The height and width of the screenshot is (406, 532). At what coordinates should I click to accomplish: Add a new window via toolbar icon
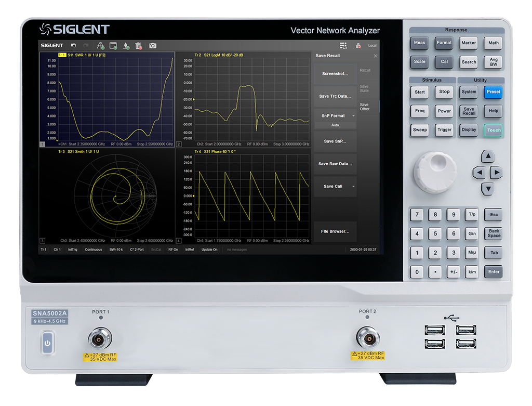click(x=113, y=46)
